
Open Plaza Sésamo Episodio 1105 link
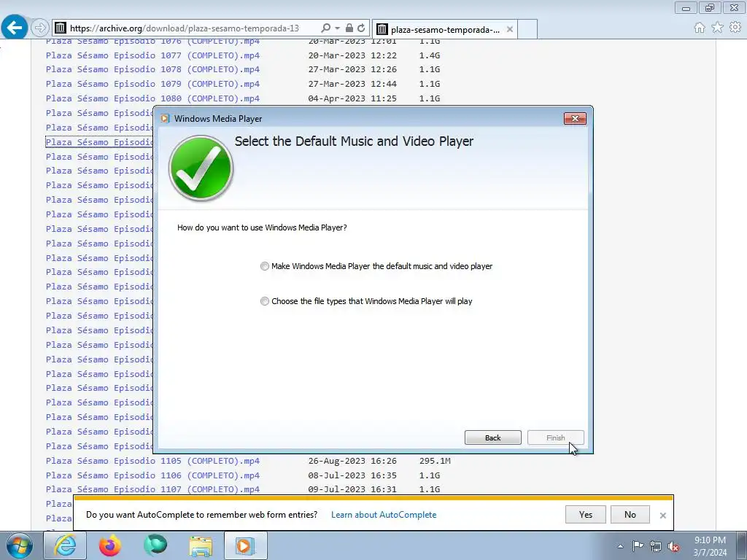tap(152, 461)
